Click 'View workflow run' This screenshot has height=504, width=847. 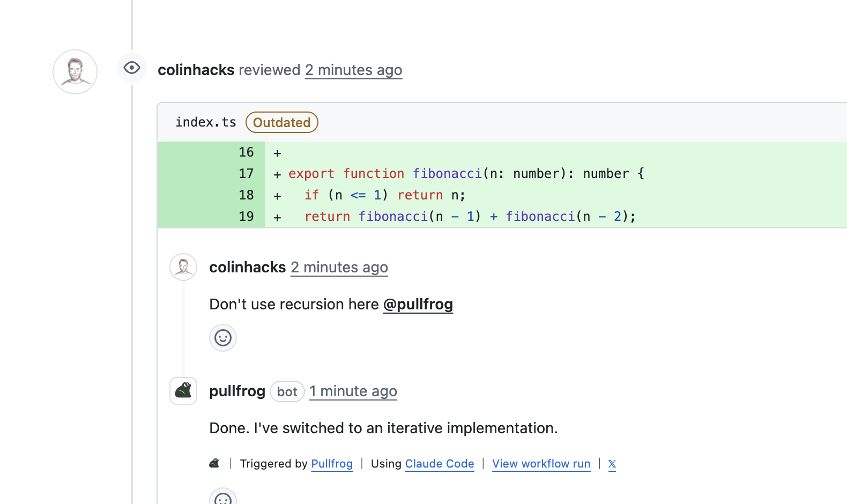(x=541, y=464)
